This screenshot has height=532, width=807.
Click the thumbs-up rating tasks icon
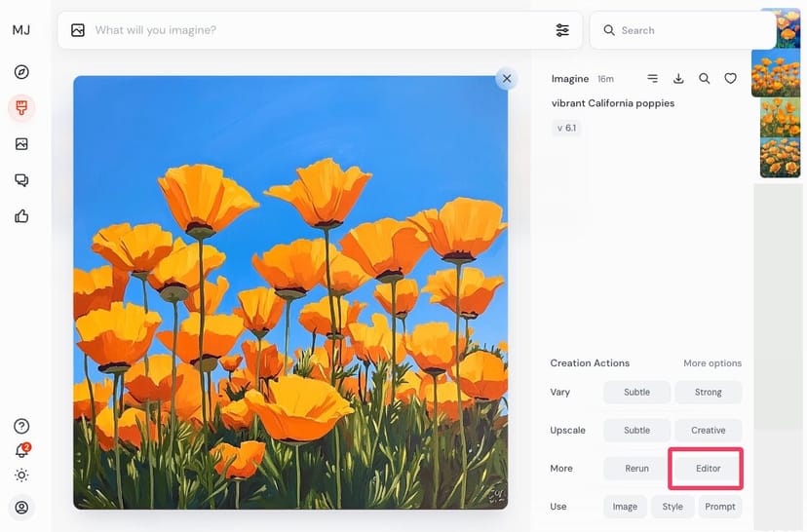tap(21, 216)
